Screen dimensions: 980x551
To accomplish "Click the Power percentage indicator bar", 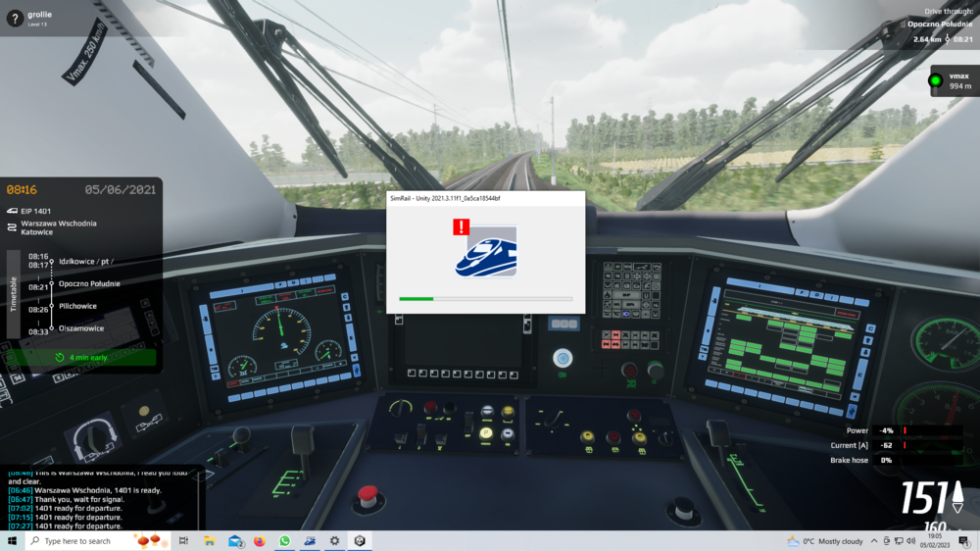I will 933,430.
